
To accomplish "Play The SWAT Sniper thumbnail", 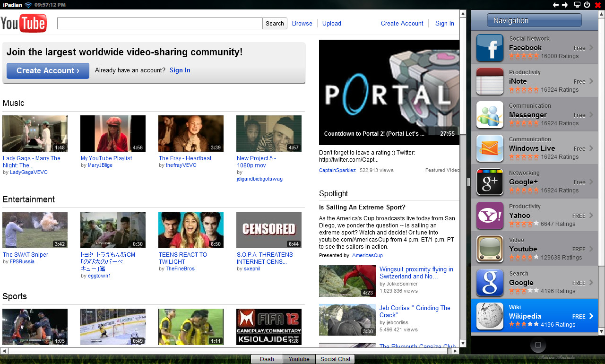I will 35,230.
